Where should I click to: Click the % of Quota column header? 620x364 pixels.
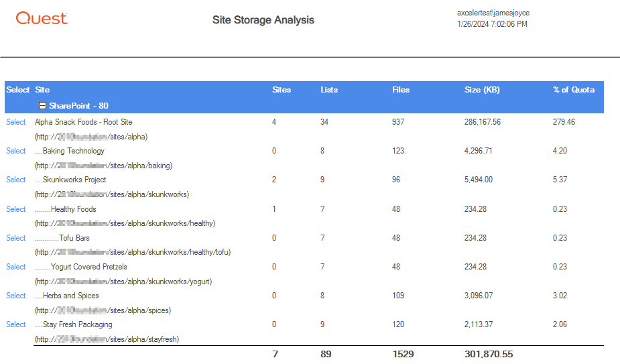[x=573, y=90]
